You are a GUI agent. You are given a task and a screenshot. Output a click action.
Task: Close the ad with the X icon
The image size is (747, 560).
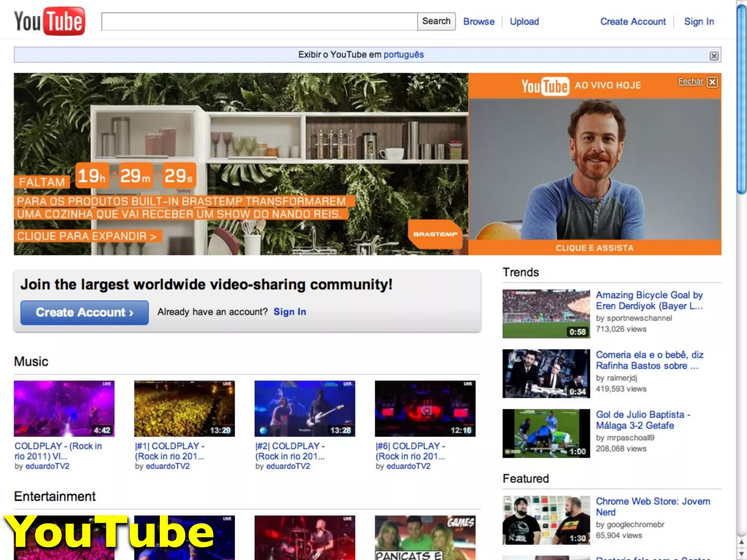click(x=712, y=82)
